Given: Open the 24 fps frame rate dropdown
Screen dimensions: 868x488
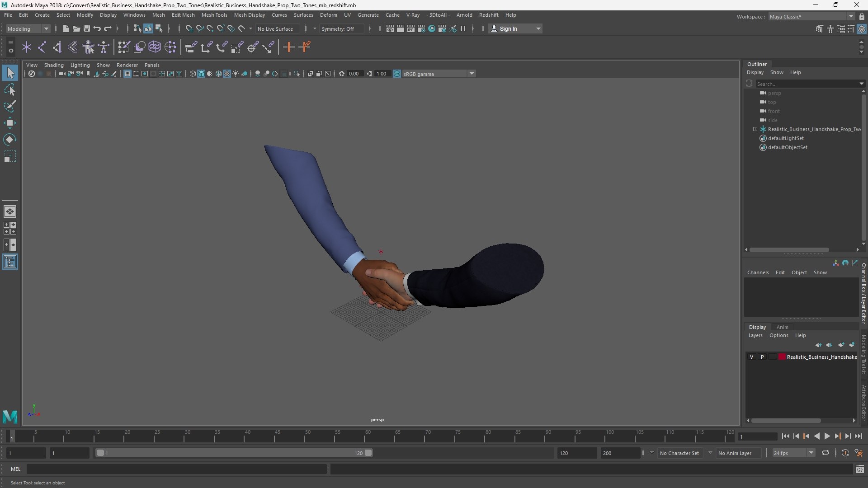Looking at the screenshot, I should tap(793, 453).
